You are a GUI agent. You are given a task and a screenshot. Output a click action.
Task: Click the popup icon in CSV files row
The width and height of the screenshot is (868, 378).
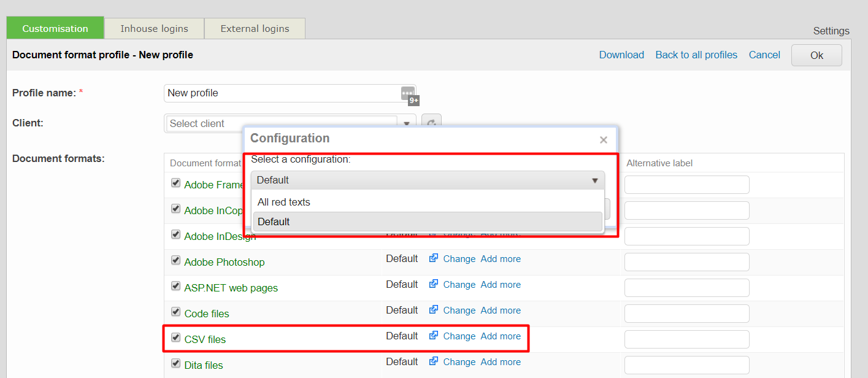click(x=434, y=336)
